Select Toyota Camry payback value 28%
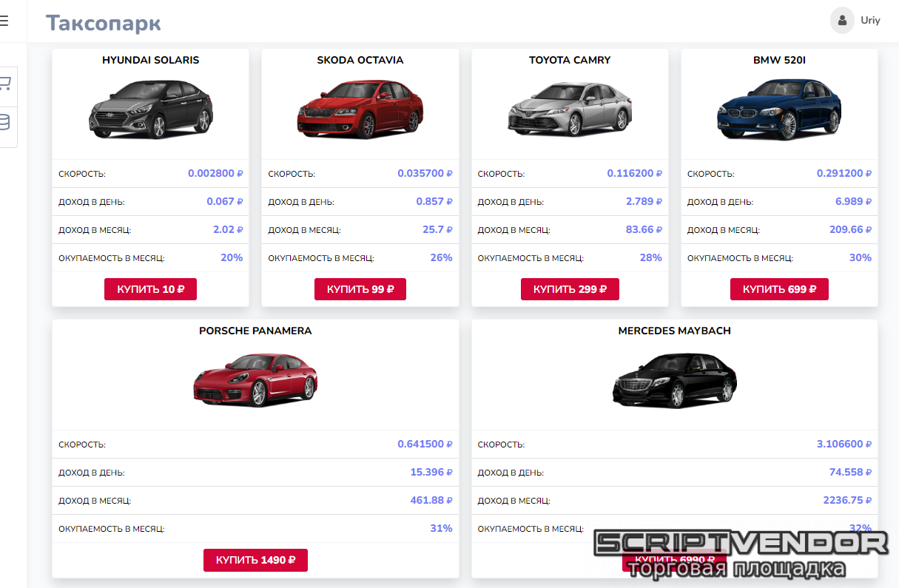The width and height of the screenshot is (899, 588). coord(651,257)
